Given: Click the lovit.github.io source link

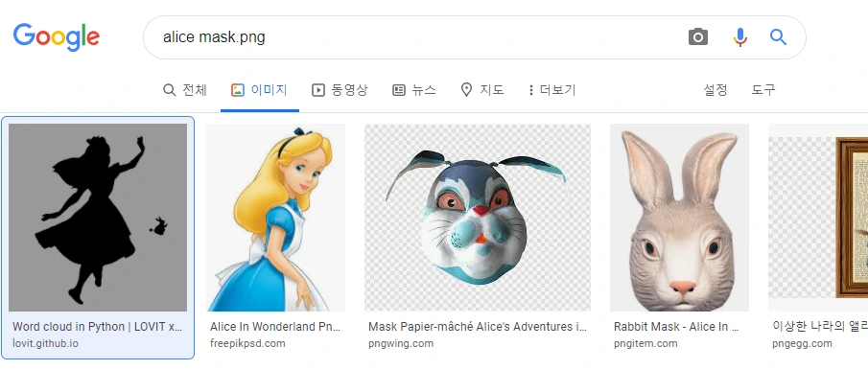Looking at the screenshot, I should pyautogui.click(x=45, y=343).
